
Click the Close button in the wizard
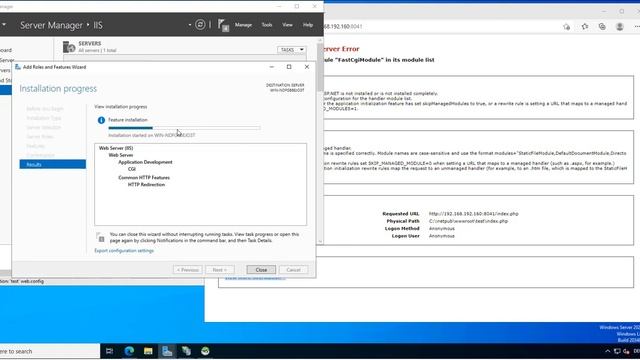point(261,270)
